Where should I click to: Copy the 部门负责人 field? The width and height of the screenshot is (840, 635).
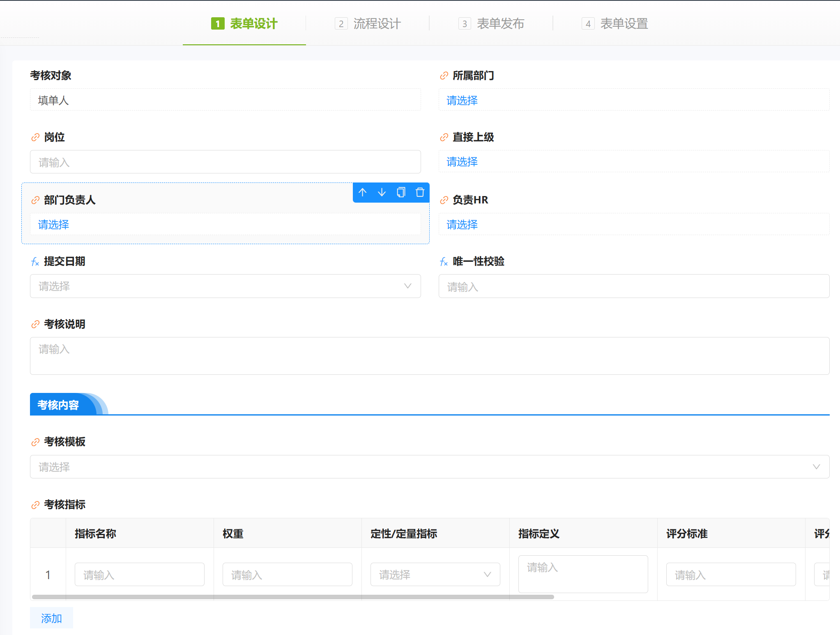tap(401, 192)
